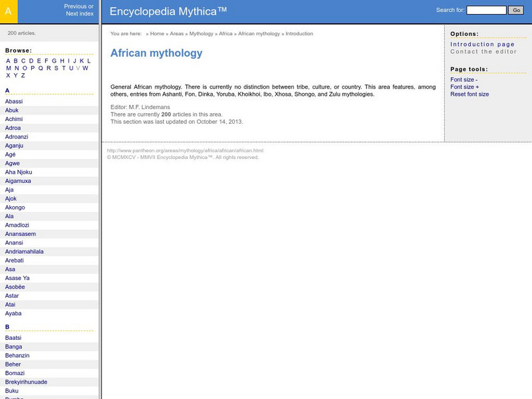Select the Aja article link
The width and height of the screenshot is (532, 399).
(x=9, y=190)
